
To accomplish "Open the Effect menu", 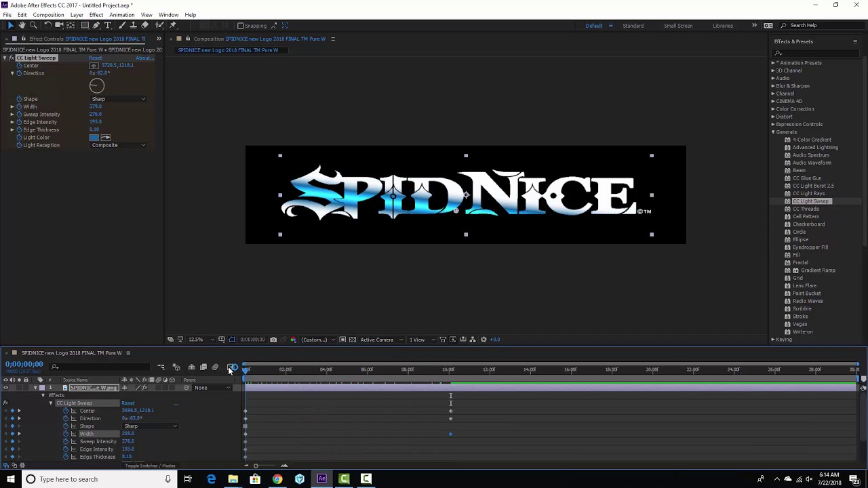I will point(96,15).
